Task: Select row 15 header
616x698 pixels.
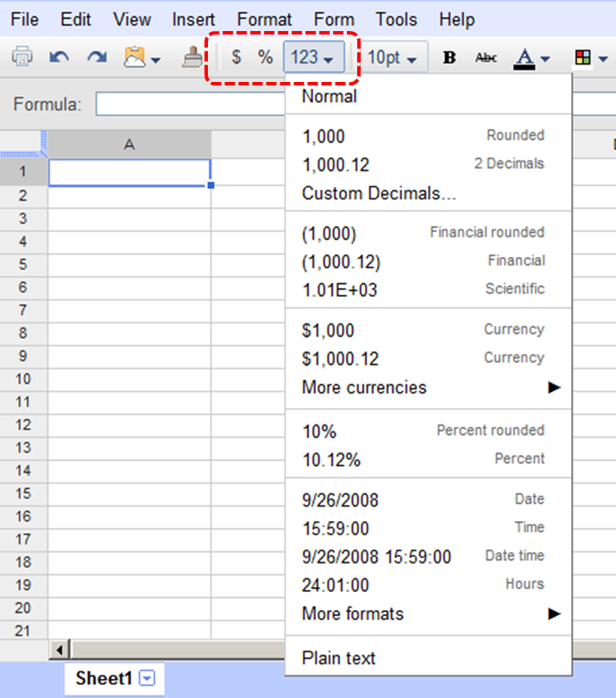Action: (23, 494)
